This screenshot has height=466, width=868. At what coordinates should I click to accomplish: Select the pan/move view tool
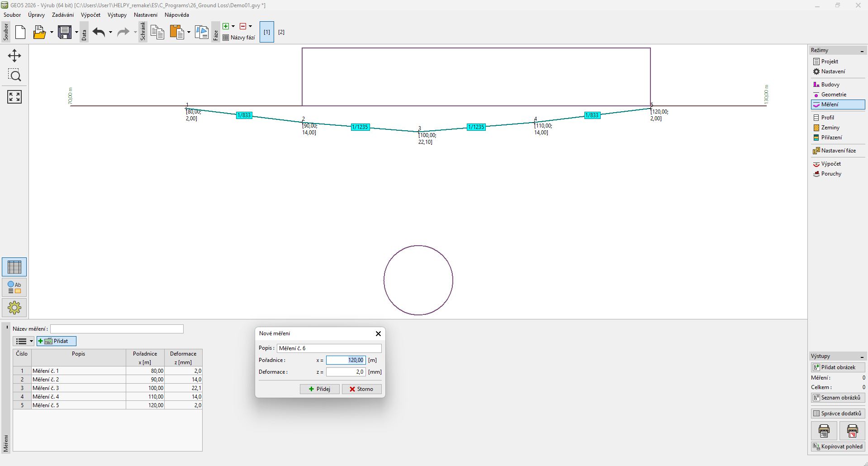(14, 56)
